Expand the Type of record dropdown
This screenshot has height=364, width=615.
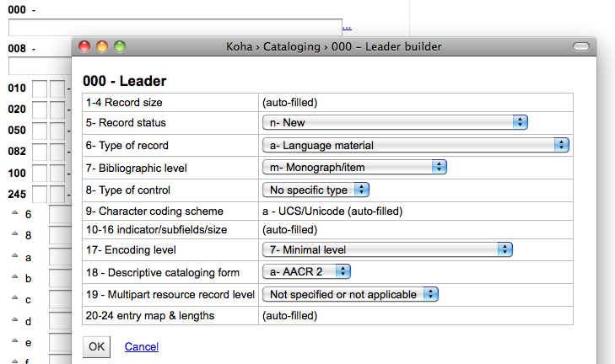(416, 145)
